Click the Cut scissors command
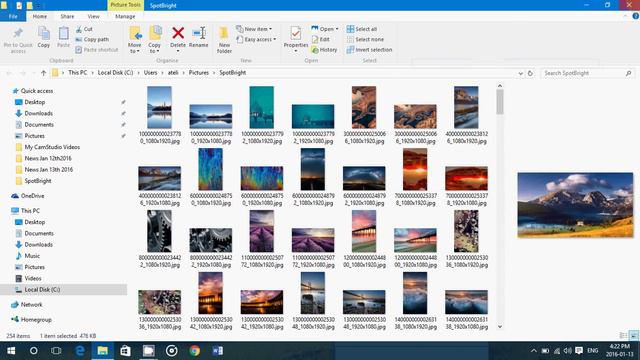The height and width of the screenshot is (360, 640). [84, 29]
